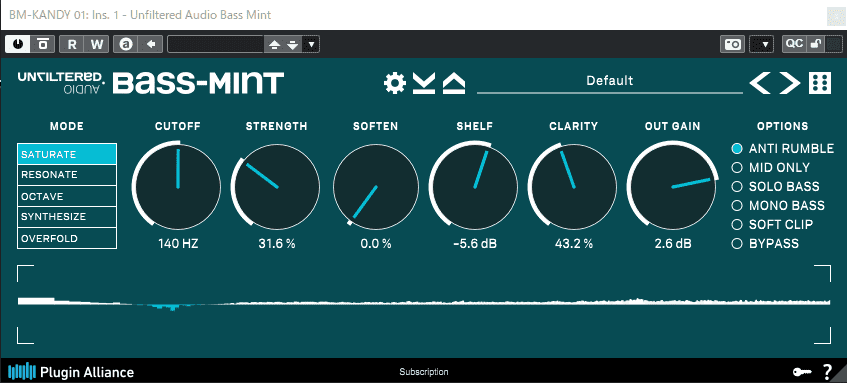Click the host bypass square icon
The width and height of the screenshot is (847, 383).
tap(43, 44)
